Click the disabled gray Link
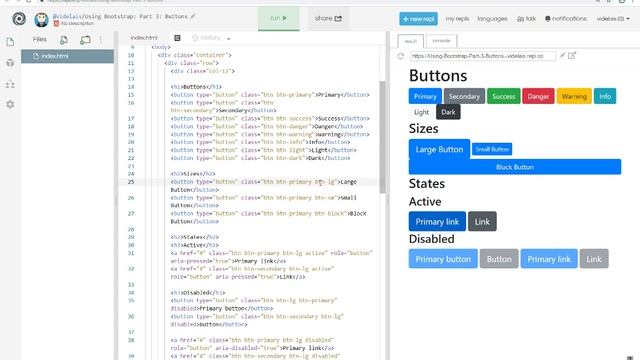 coord(594,259)
